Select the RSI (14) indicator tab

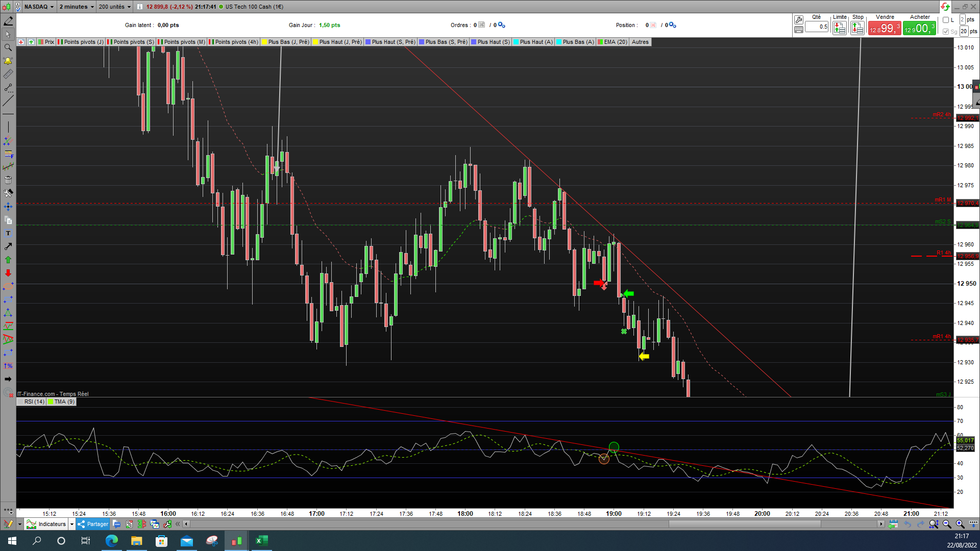click(x=31, y=402)
